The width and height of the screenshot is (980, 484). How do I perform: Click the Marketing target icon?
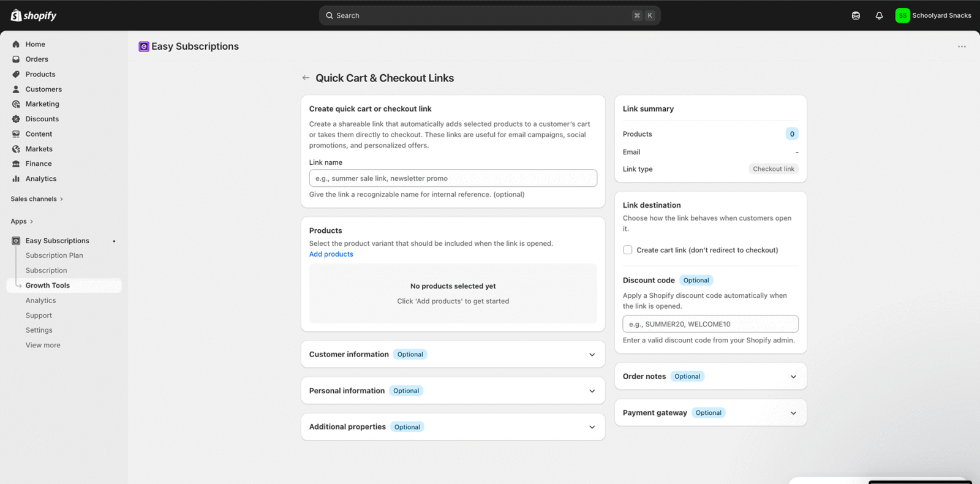pyautogui.click(x=16, y=104)
